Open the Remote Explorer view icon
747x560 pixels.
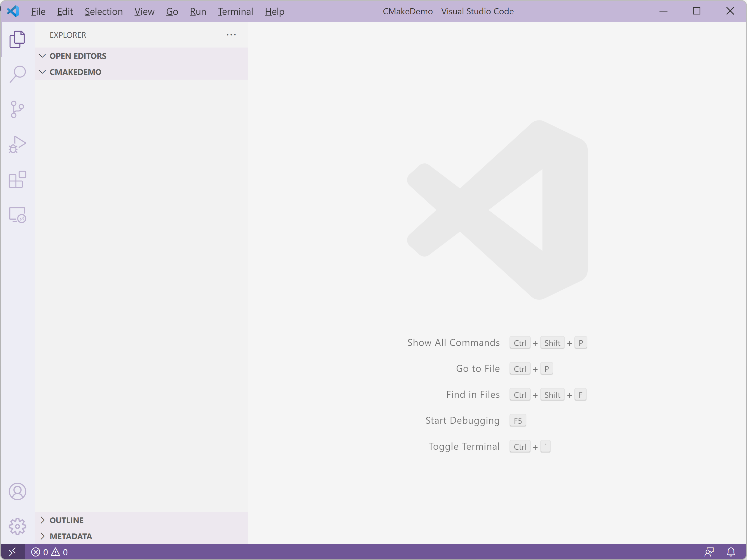pyautogui.click(x=17, y=215)
